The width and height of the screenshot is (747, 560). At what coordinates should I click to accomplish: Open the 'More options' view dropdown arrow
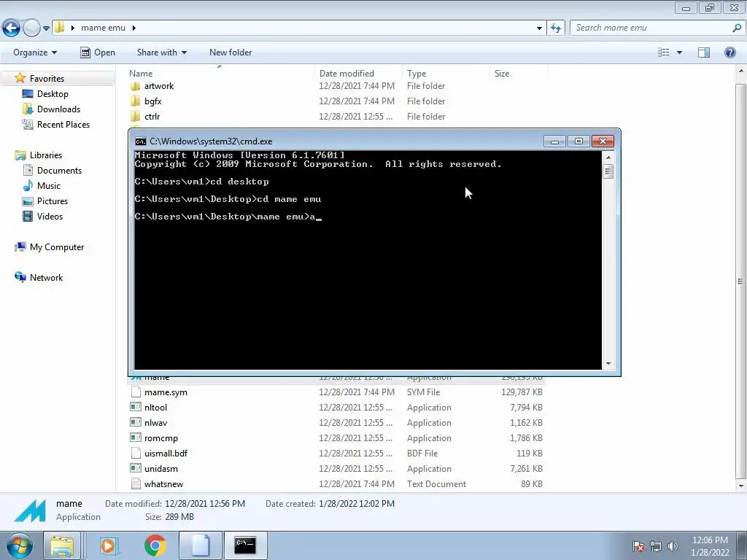(679, 52)
